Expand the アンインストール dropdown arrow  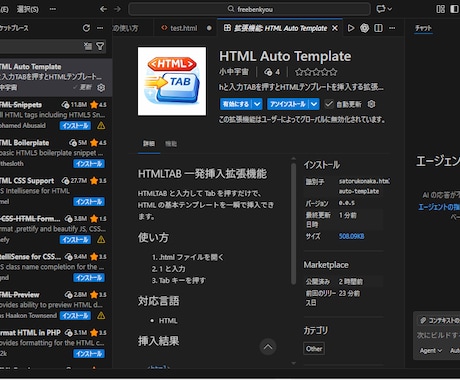point(314,104)
